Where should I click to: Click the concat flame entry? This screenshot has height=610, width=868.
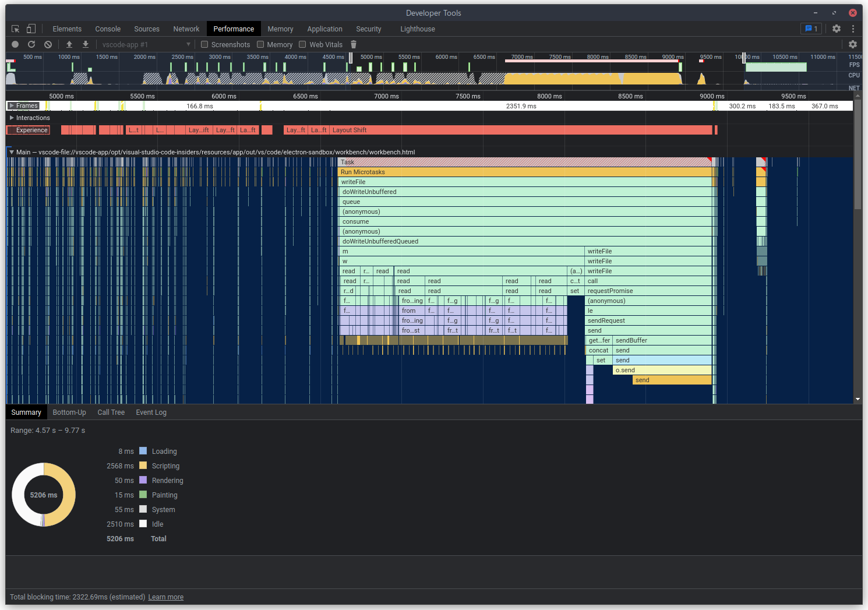(x=599, y=350)
